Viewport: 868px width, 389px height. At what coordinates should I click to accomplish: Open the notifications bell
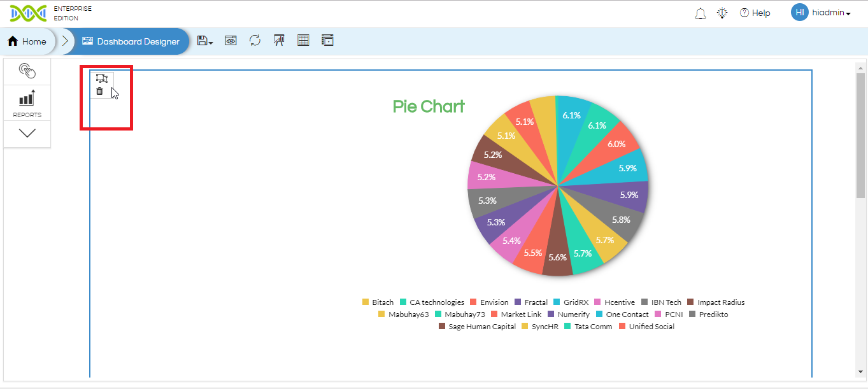coord(701,13)
